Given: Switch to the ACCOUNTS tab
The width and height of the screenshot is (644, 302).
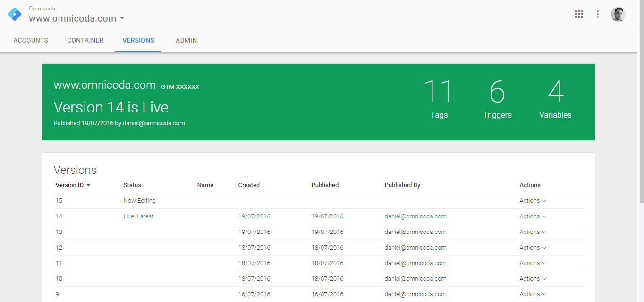Looking at the screenshot, I should [x=30, y=40].
